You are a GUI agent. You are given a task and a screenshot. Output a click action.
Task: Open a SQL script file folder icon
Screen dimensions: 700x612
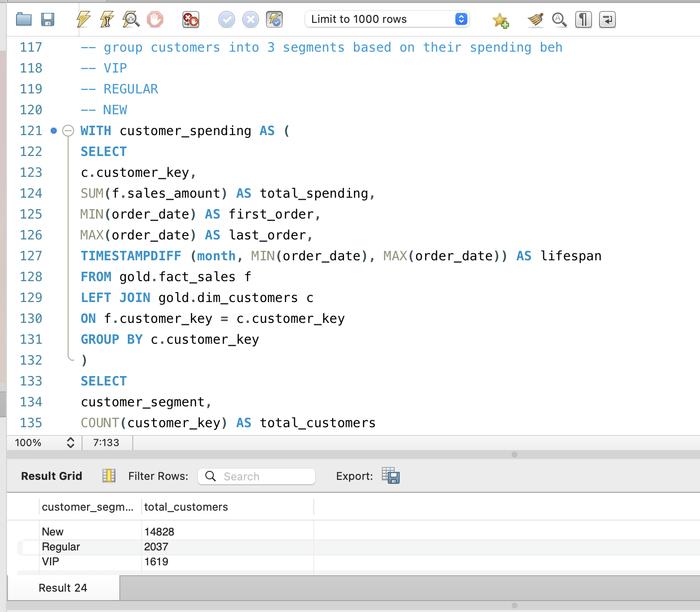23,20
